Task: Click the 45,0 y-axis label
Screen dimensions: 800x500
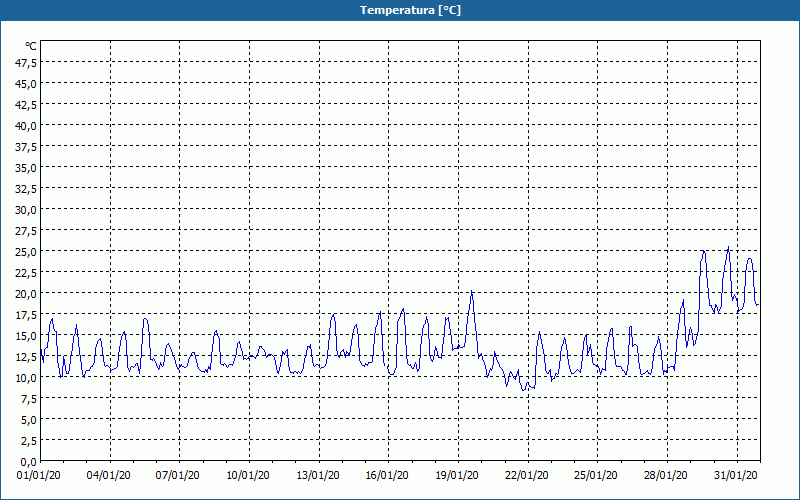Action: (27, 84)
